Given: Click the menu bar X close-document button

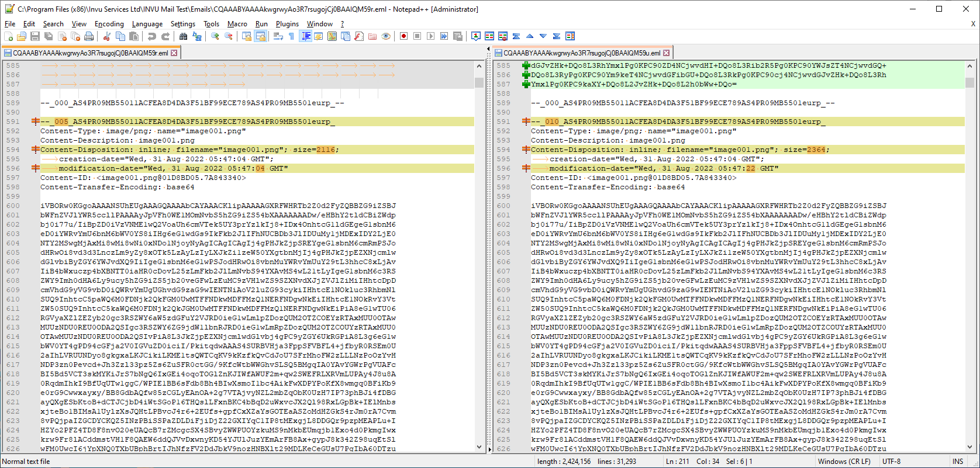Looking at the screenshot, I should click(x=973, y=24).
